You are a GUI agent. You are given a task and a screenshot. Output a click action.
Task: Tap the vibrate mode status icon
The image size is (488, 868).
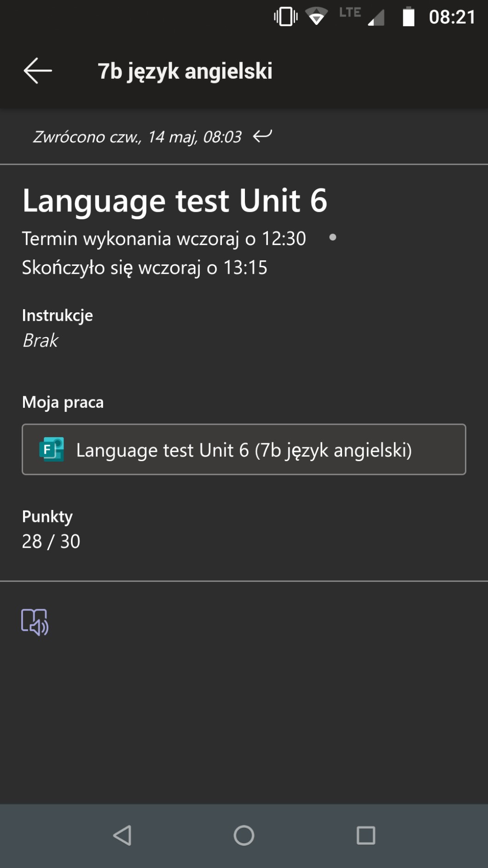285,17
